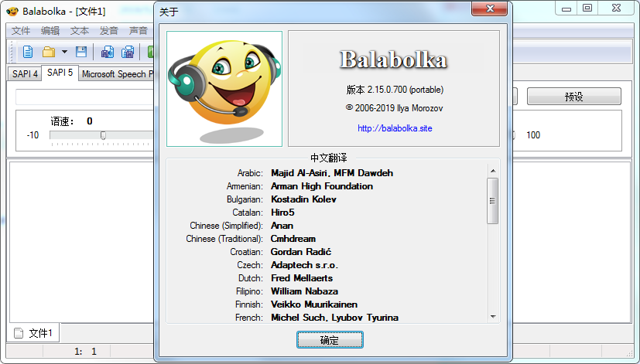Click the Split and save audio icon
Screen dimensions: 640x364
pyautogui.click(x=128, y=52)
